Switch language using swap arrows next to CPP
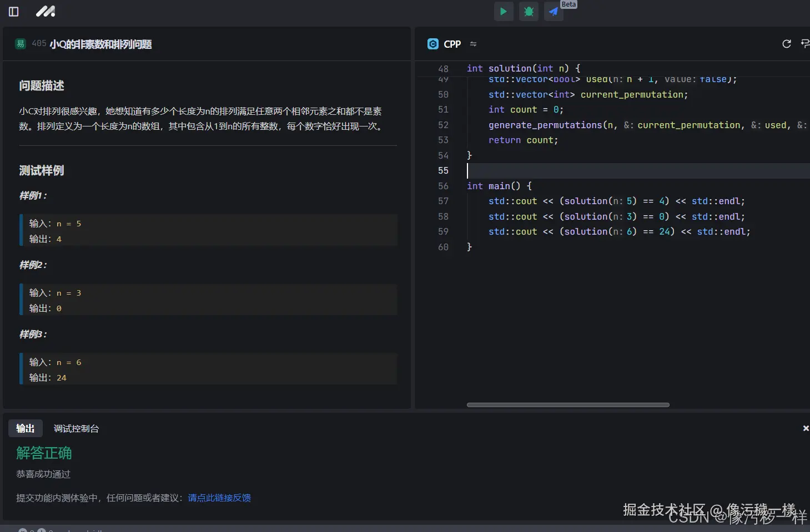This screenshot has height=532, width=810. point(473,44)
